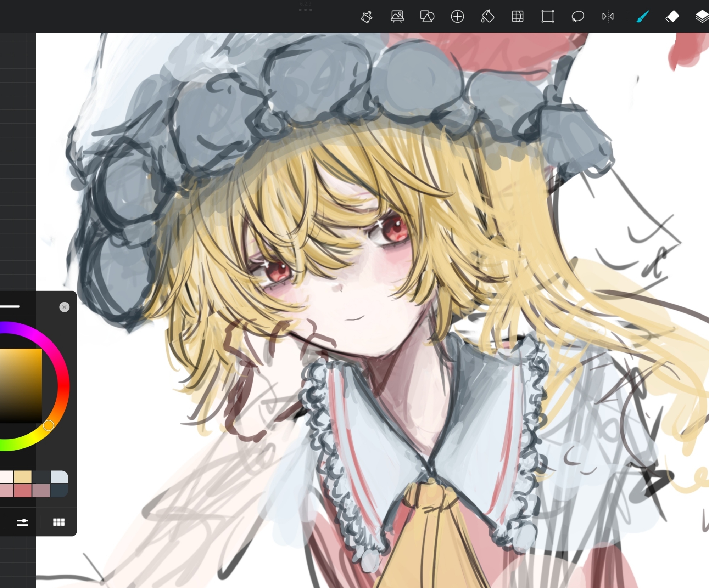The image size is (709, 588).
Task: Select the Transform rectangle tool
Action: (x=548, y=17)
